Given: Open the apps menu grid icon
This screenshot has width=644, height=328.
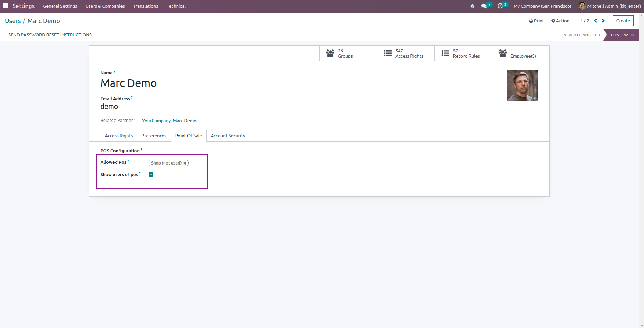Looking at the screenshot, I should tap(6, 6).
